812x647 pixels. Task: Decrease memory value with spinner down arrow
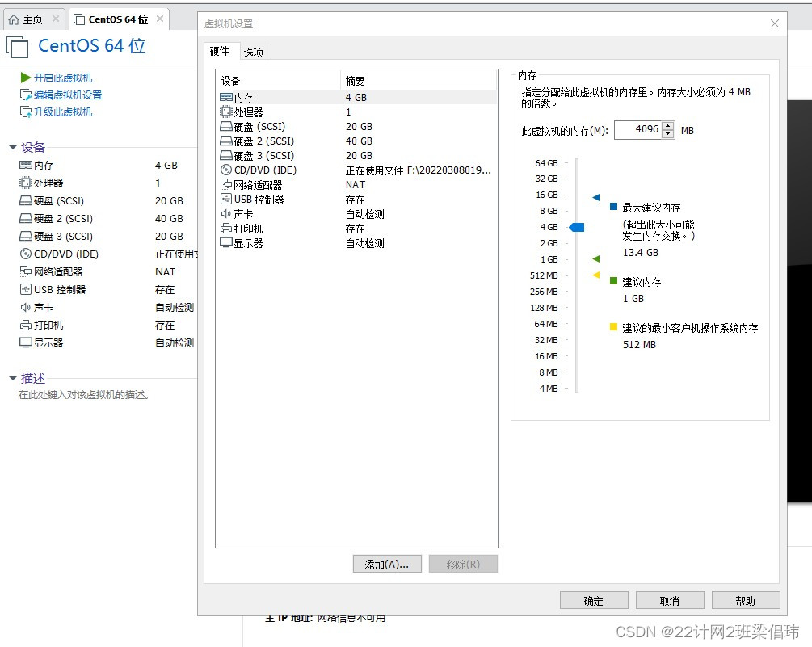pos(668,134)
